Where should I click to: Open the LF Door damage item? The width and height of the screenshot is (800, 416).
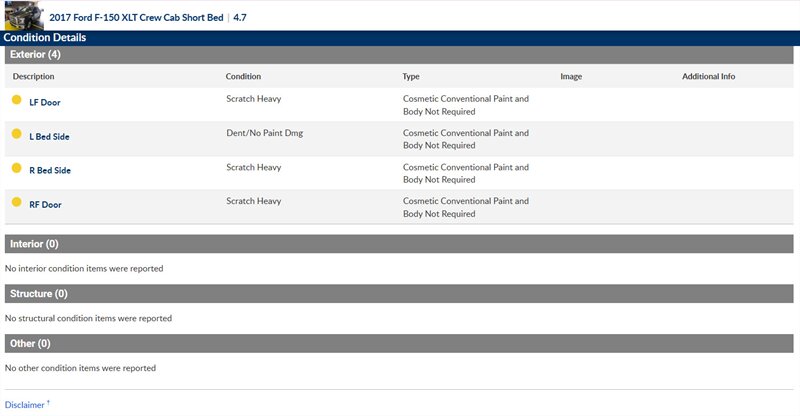45,102
